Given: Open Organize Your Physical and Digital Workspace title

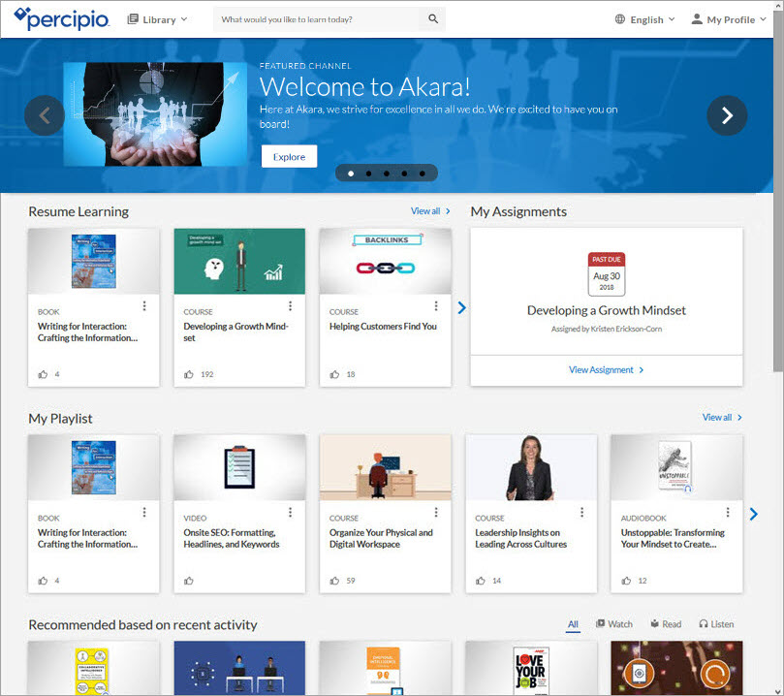Looking at the screenshot, I should (381, 539).
